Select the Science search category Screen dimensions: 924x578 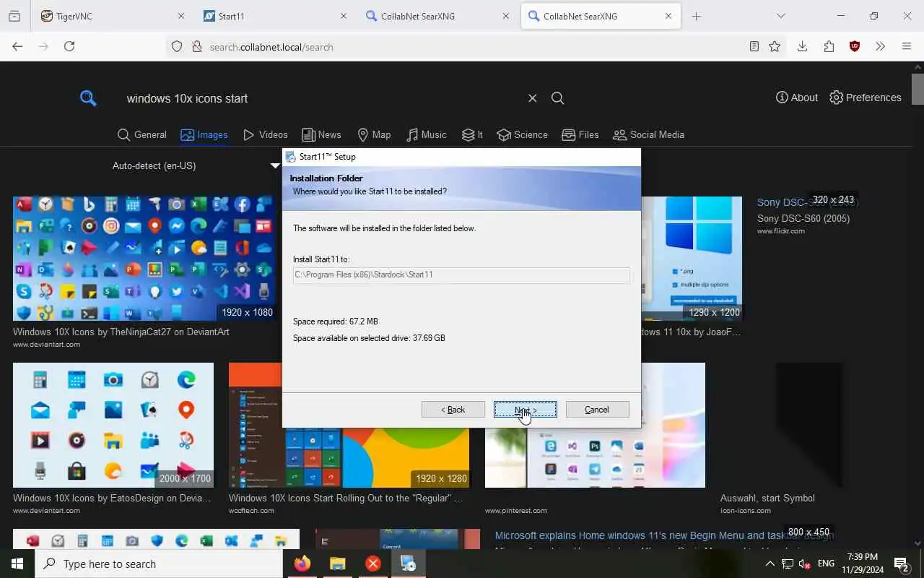point(523,135)
